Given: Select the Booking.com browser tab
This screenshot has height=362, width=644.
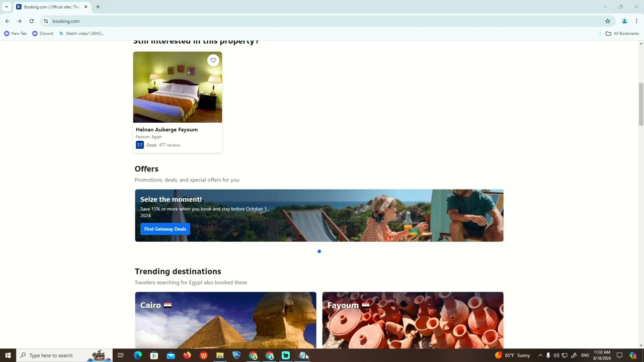Looking at the screenshot, I should tap(51, 7).
